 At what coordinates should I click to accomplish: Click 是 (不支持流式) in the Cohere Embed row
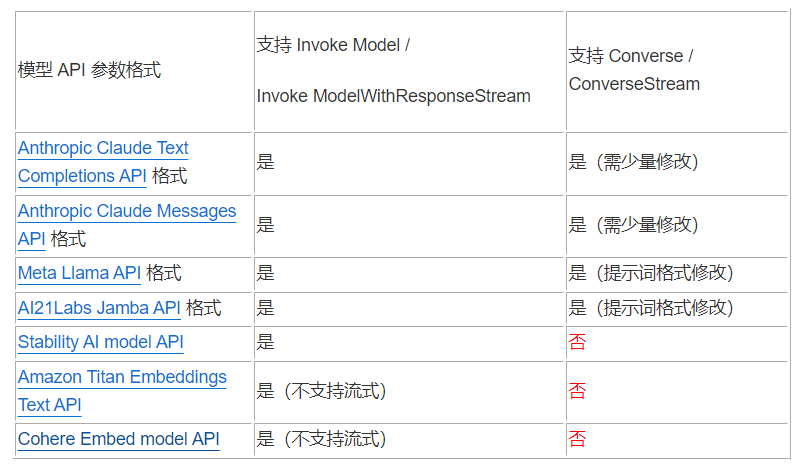coord(321,439)
